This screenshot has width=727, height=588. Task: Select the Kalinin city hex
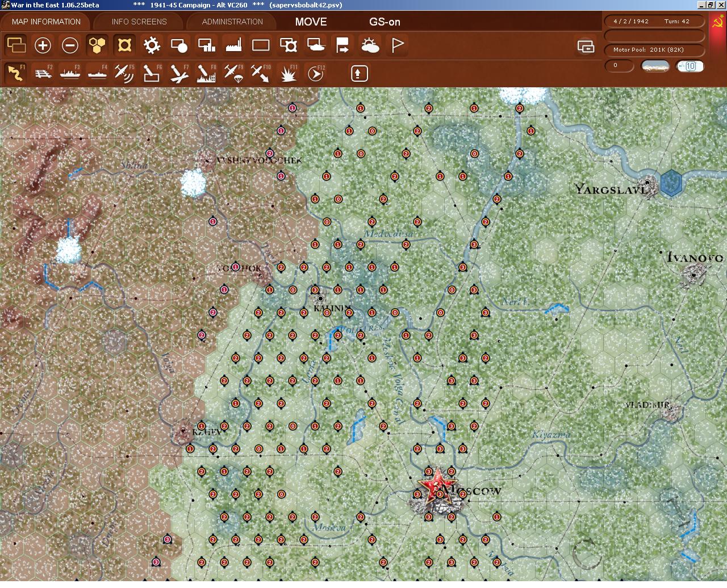[321, 298]
